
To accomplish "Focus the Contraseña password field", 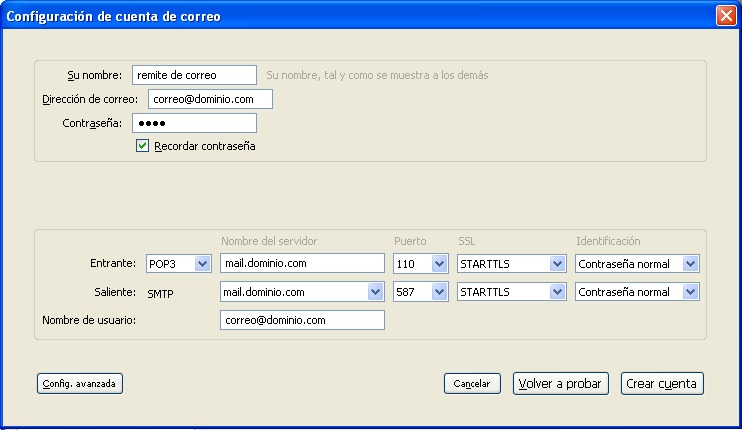I will pos(194,123).
